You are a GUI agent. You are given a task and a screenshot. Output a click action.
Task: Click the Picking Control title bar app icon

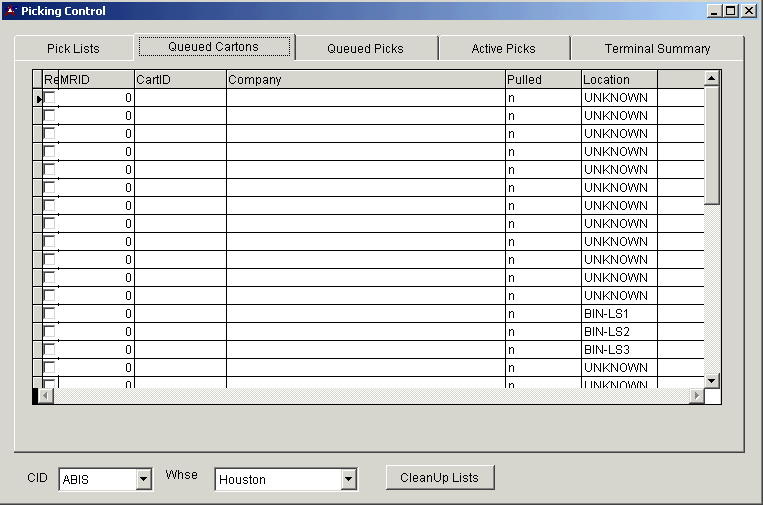click(11, 11)
